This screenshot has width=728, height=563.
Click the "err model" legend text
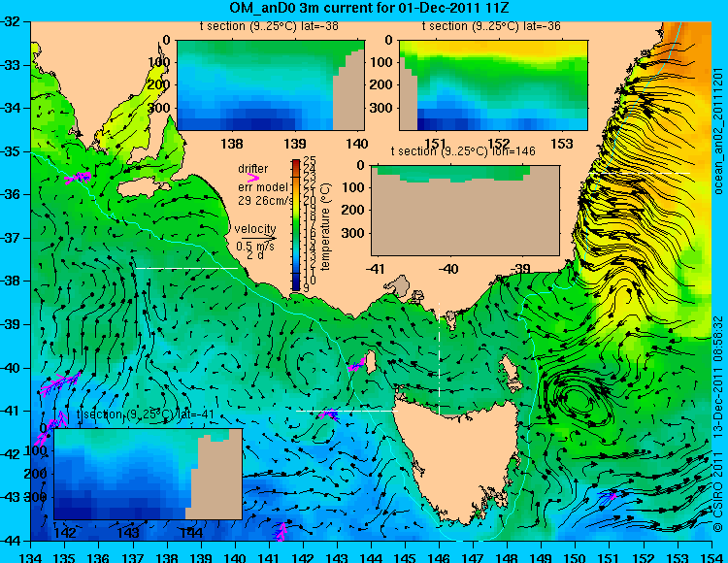click(263, 187)
